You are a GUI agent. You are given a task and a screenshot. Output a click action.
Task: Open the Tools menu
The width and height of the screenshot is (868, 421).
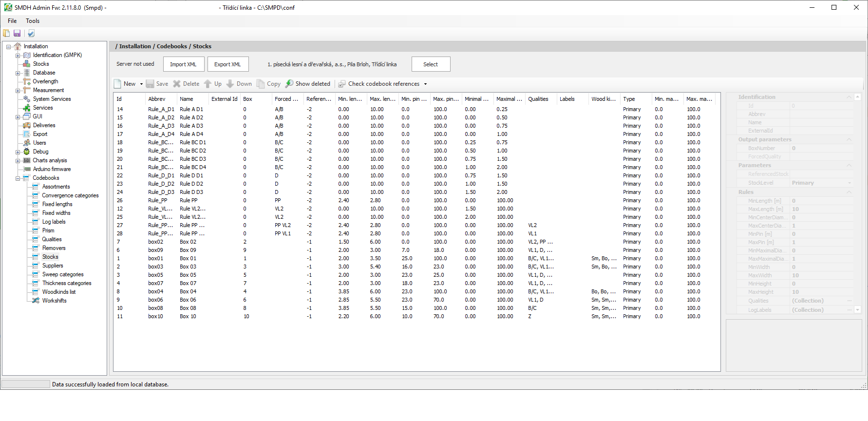(x=33, y=21)
